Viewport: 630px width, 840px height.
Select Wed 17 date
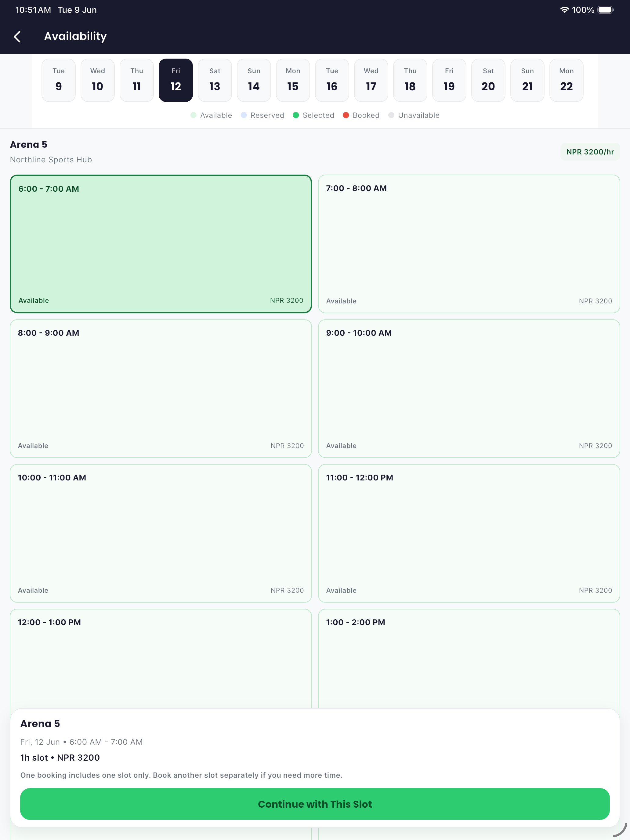[x=371, y=80]
